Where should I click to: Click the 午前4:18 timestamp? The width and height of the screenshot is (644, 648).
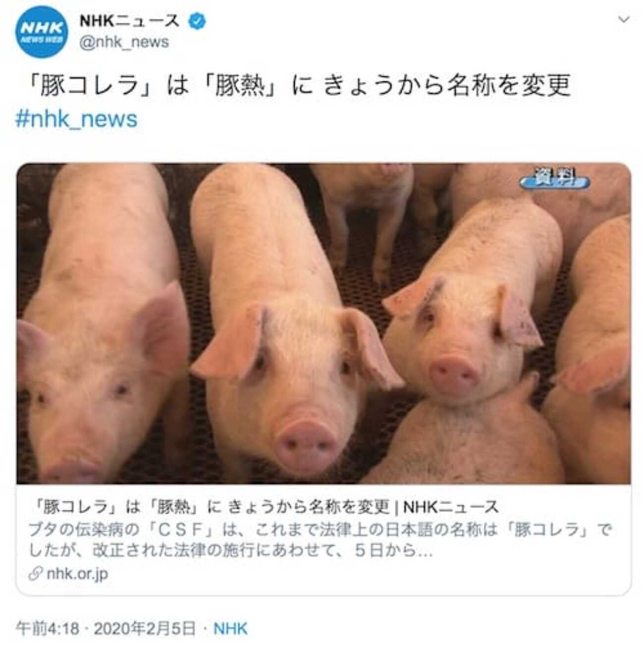click(48, 629)
